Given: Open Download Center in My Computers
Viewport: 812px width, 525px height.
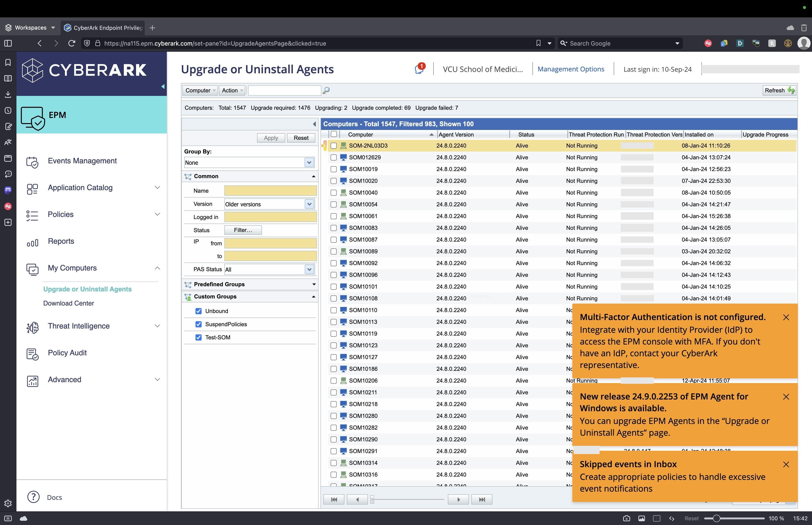Looking at the screenshot, I should click(x=69, y=303).
